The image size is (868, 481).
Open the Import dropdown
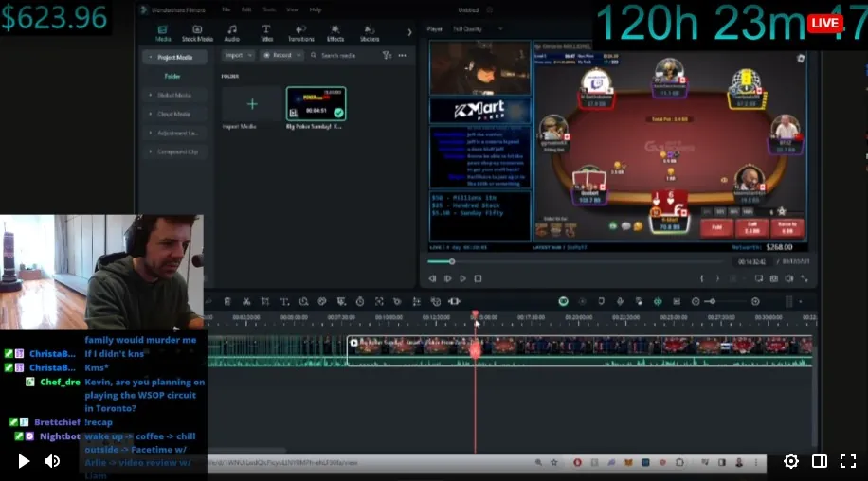[x=239, y=55]
